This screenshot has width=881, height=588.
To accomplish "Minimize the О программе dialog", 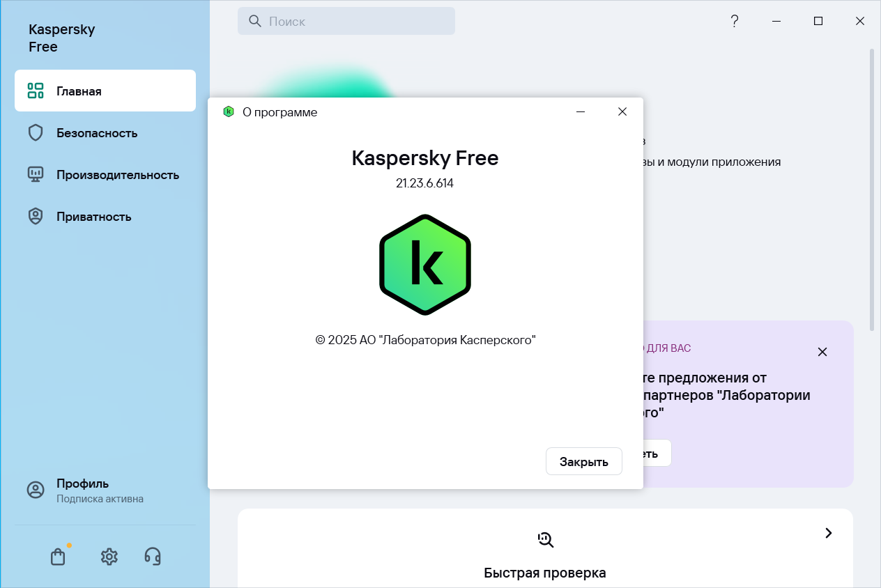I will [x=581, y=111].
